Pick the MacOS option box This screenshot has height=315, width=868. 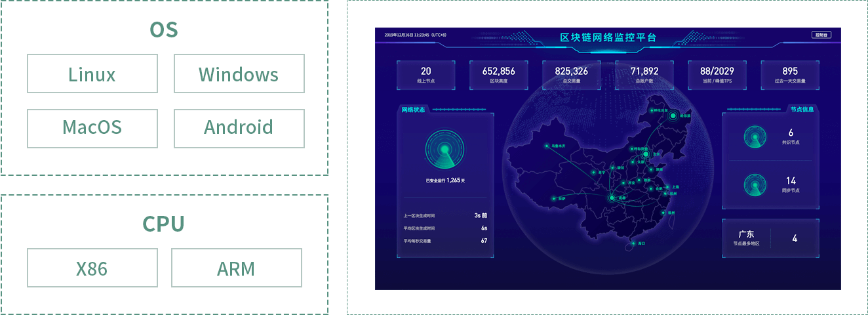(x=92, y=128)
